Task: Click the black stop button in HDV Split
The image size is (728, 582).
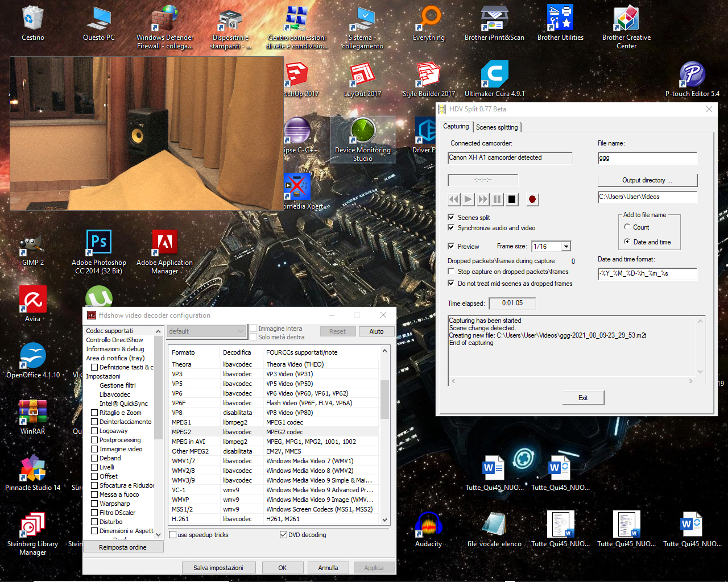Action: tap(512, 199)
